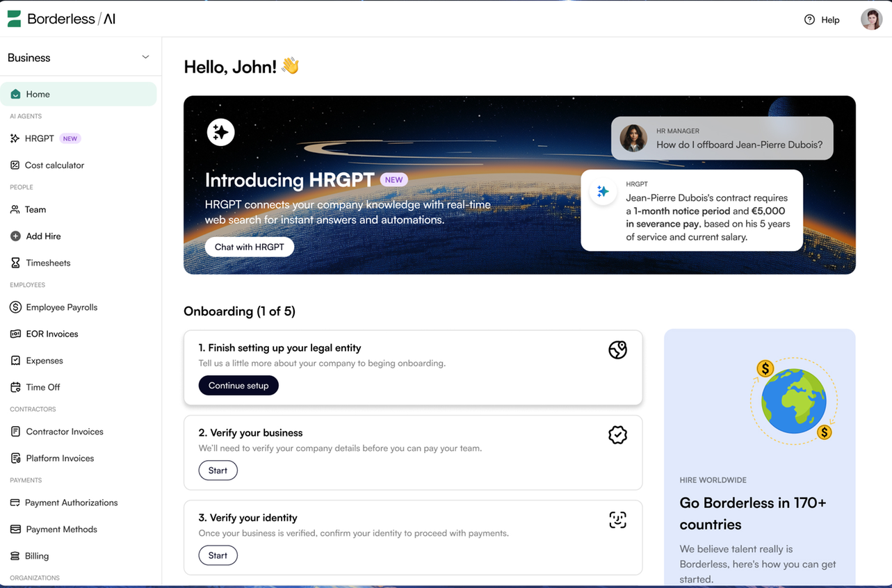Click the Expenses checkmark icon
Image resolution: width=892 pixels, height=588 pixels.
point(15,361)
